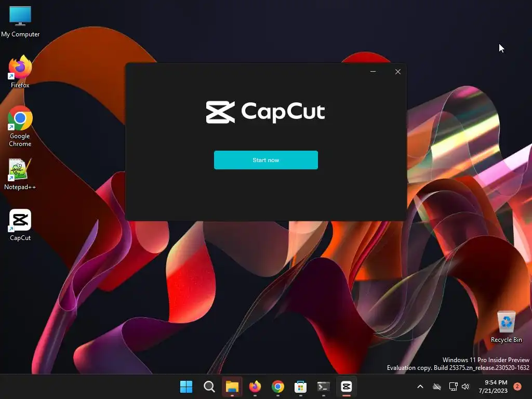Viewport: 532px width, 399px height.
Task: Click the cloud sync tray icon
Action: click(x=437, y=387)
